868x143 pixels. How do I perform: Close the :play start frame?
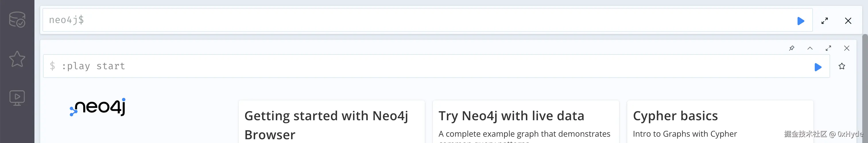(846, 48)
